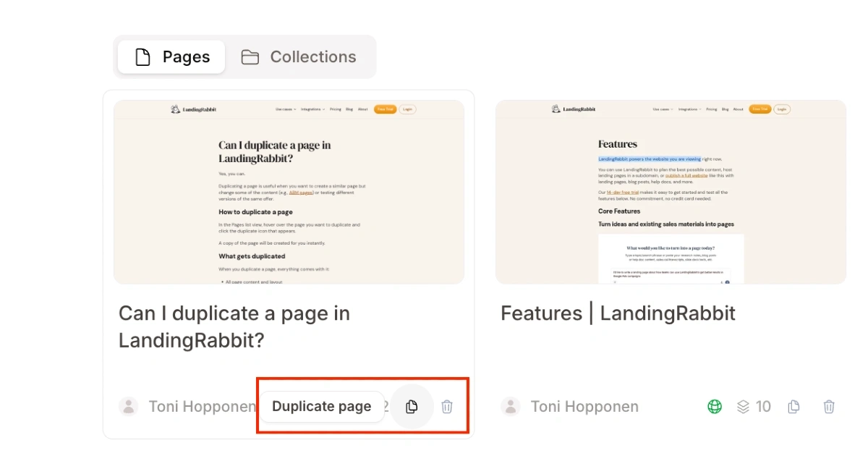Click the layers icon on the Features card
Screen dimensions: 868x456
click(x=743, y=407)
